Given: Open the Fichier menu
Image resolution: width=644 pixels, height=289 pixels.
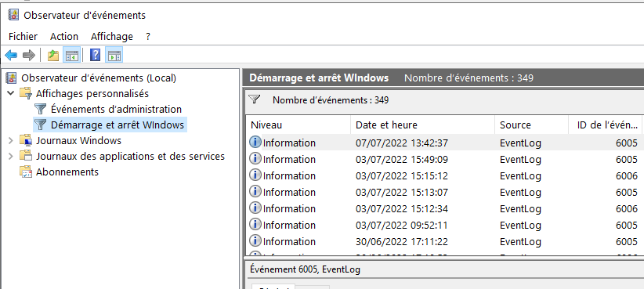Looking at the screenshot, I should (23, 37).
